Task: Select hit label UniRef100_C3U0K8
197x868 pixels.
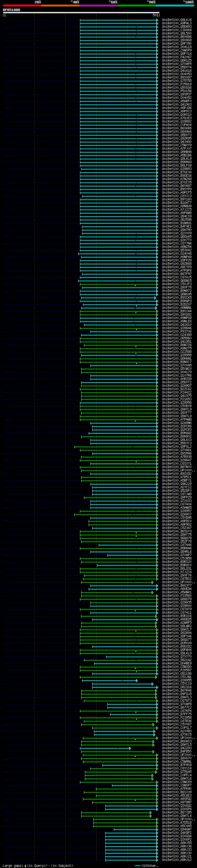Action: click(x=177, y=30)
